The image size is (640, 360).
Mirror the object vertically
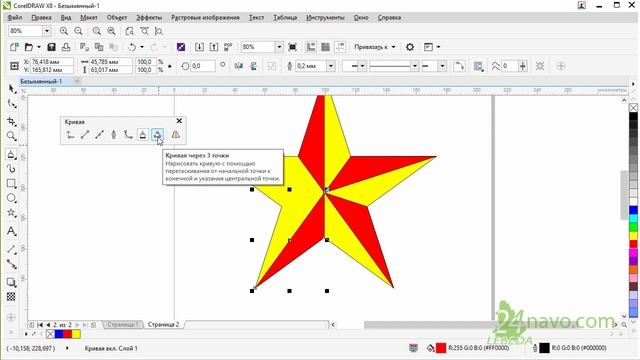(253, 66)
